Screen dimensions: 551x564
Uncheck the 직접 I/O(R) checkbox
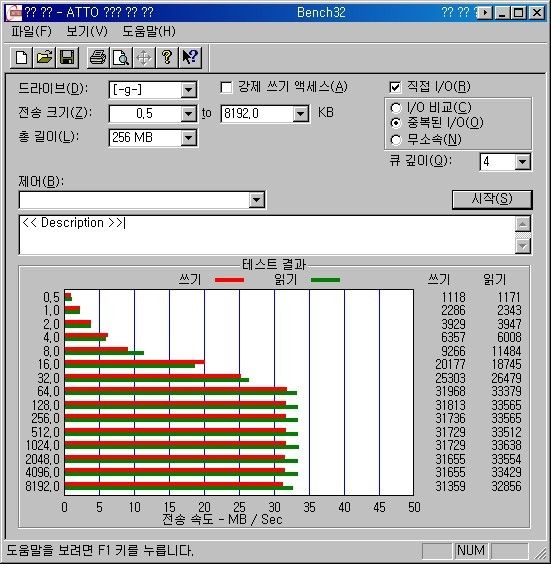pos(395,87)
